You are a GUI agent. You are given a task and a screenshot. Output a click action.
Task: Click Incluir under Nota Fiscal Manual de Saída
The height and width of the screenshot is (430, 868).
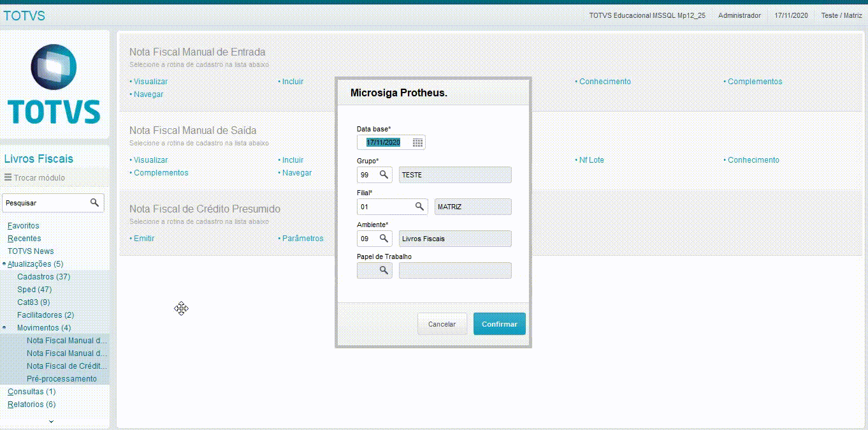click(x=293, y=159)
